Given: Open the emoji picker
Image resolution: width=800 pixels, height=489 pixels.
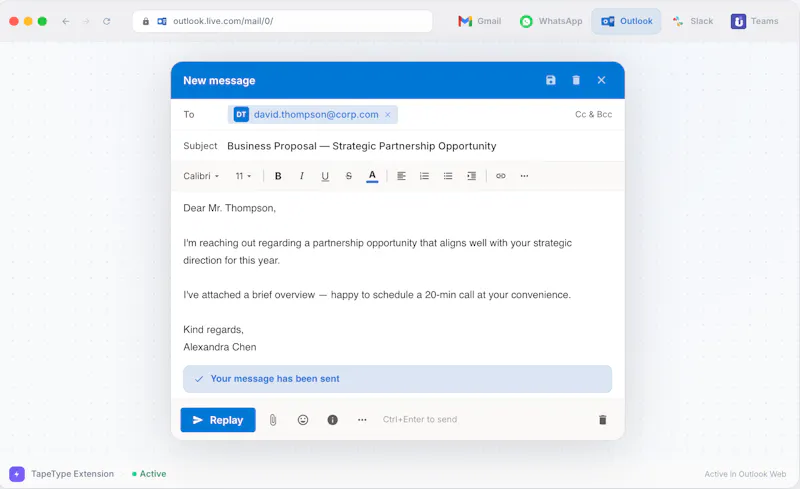Looking at the screenshot, I should point(303,420).
